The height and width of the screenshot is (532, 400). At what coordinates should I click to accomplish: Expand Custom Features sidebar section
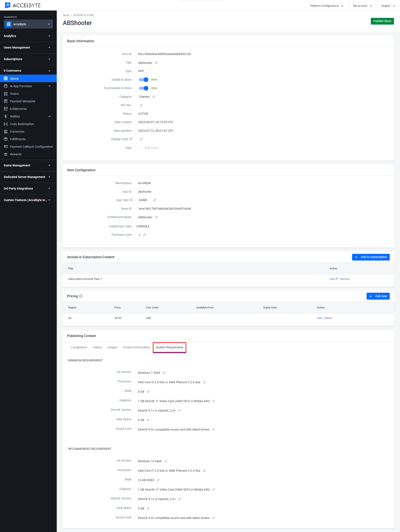[28, 200]
